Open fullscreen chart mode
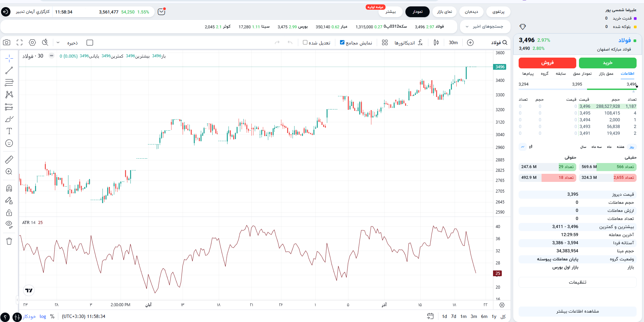This screenshot has height=322, width=644. [20, 42]
